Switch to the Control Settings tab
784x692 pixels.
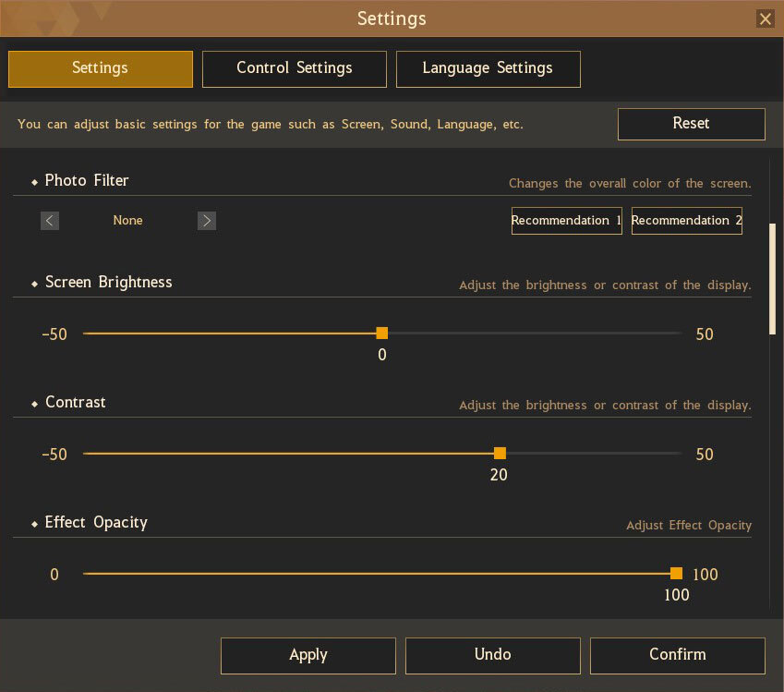click(x=294, y=68)
